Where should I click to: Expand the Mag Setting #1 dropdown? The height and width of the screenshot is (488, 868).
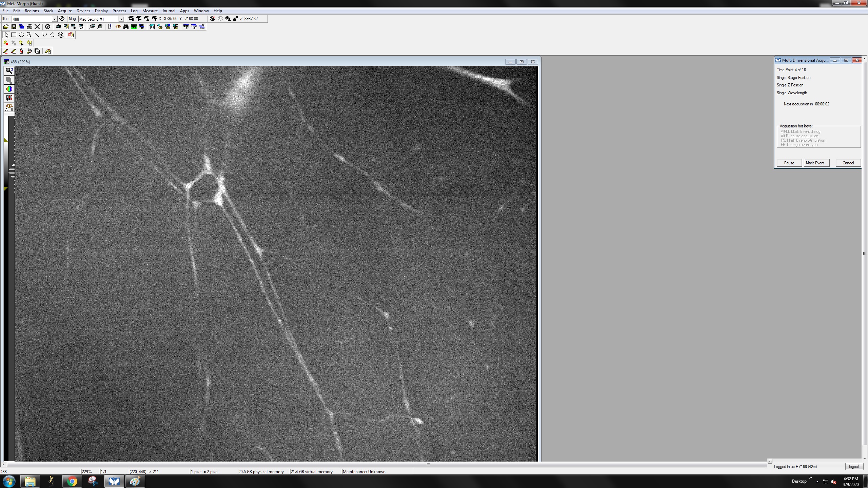[x=121, y=19]
